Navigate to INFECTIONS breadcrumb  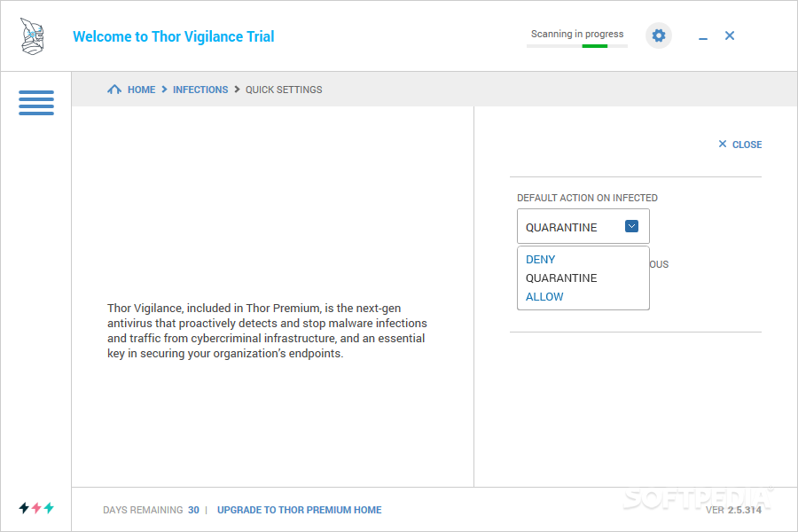coord(200,90)
